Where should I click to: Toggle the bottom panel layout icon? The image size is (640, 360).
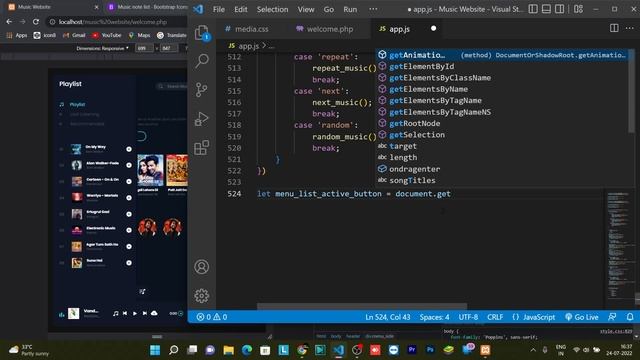(x=546, y=9)
